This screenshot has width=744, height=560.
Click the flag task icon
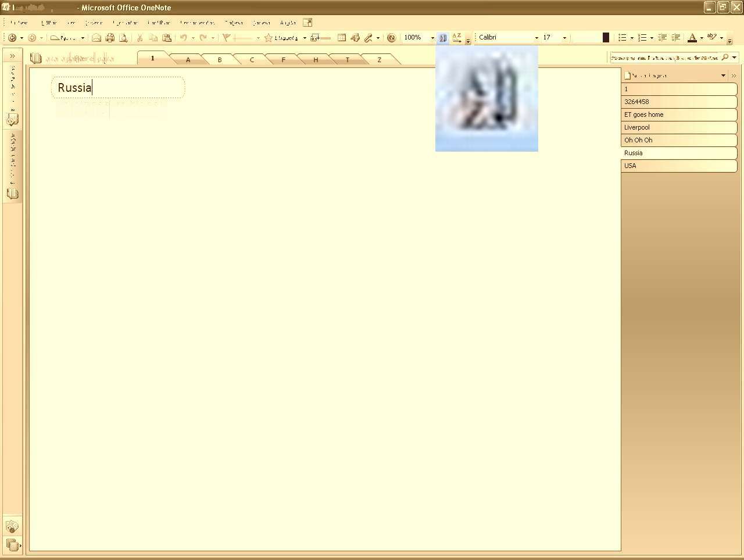click(227, 38)
